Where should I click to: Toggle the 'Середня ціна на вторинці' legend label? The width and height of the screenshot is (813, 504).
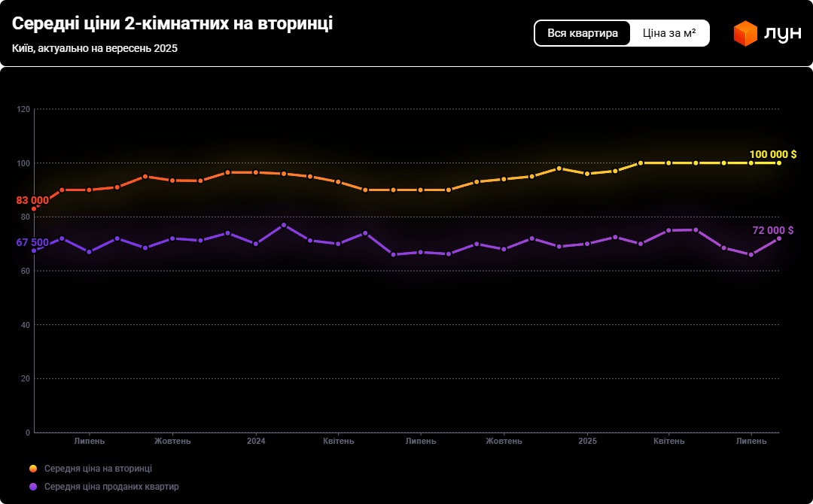coord(98,469)
